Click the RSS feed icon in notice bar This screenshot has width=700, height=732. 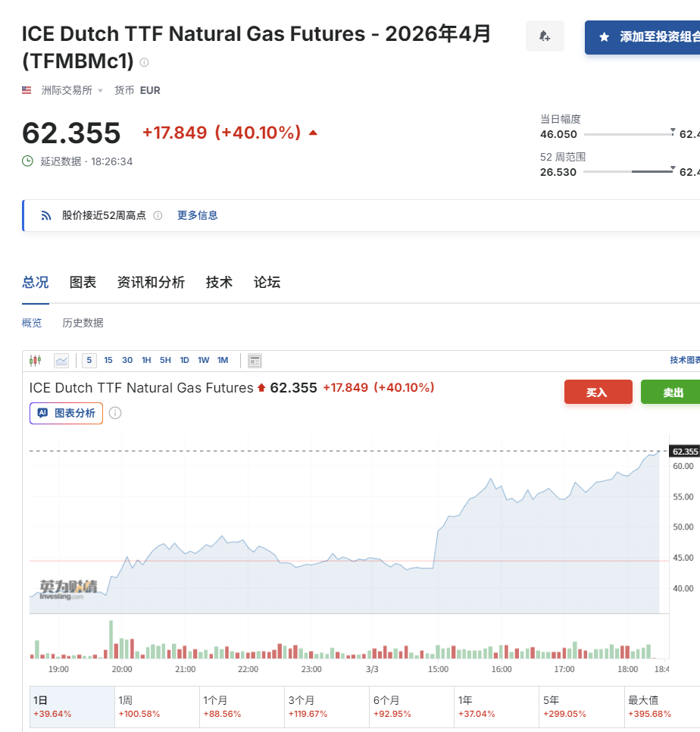[45, 215]
